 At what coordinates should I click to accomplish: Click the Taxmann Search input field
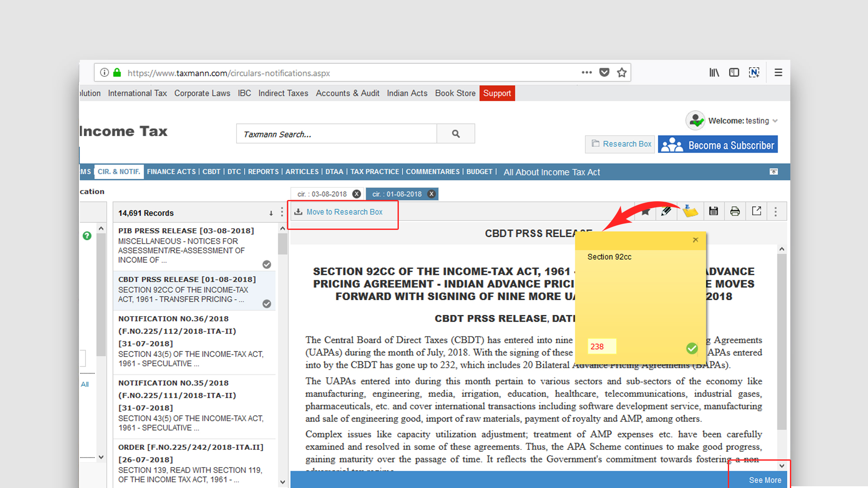tap(336, 134)
